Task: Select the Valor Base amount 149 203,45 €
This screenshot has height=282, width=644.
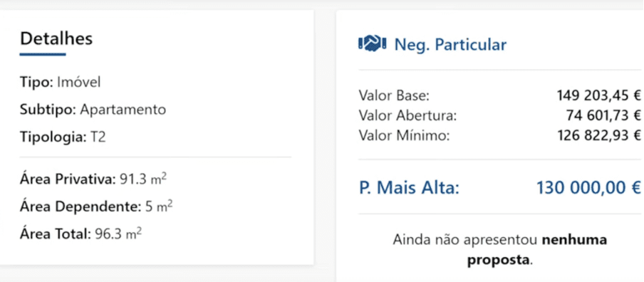Action: [599, 96]
